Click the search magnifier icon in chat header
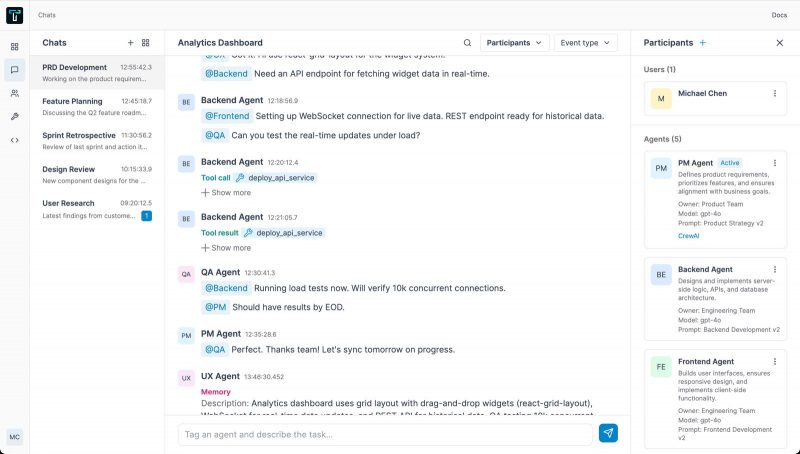Image resolution: width=800 pixels, height=454 pixels. coord(467,43)
